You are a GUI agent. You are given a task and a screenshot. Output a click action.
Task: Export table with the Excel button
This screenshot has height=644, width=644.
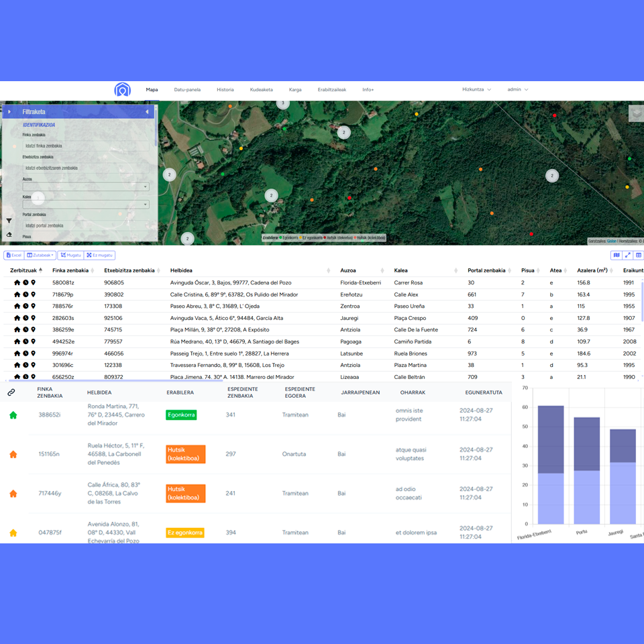[x=14, y=256]
